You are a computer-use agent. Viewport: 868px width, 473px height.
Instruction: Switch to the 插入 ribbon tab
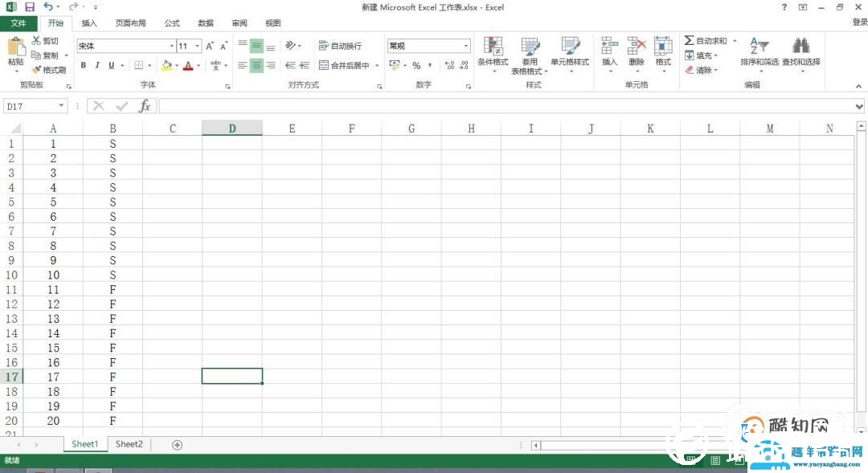(x=88, y=23)
